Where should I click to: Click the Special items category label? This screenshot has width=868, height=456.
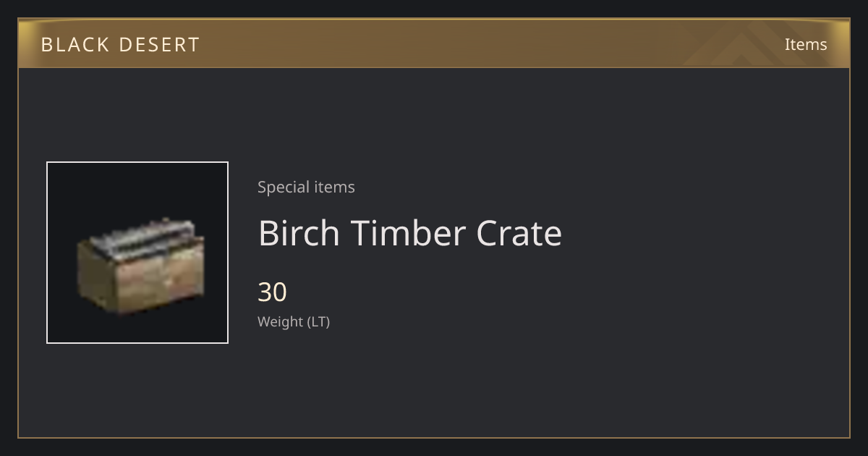click(x=306, y=187)
